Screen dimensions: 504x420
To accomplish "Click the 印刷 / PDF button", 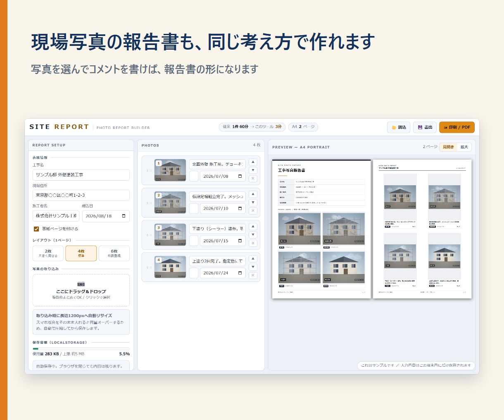I will [x=457, y=127].
